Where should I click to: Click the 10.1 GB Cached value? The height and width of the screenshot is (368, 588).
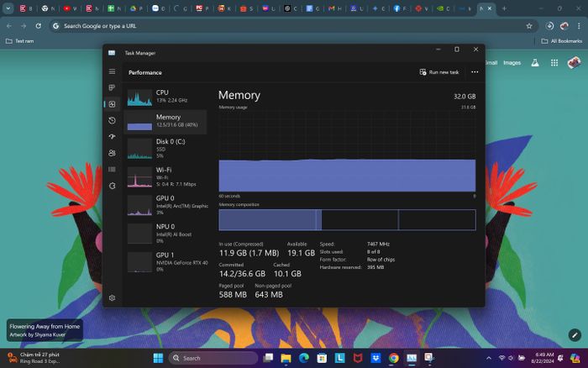point(287,274)
